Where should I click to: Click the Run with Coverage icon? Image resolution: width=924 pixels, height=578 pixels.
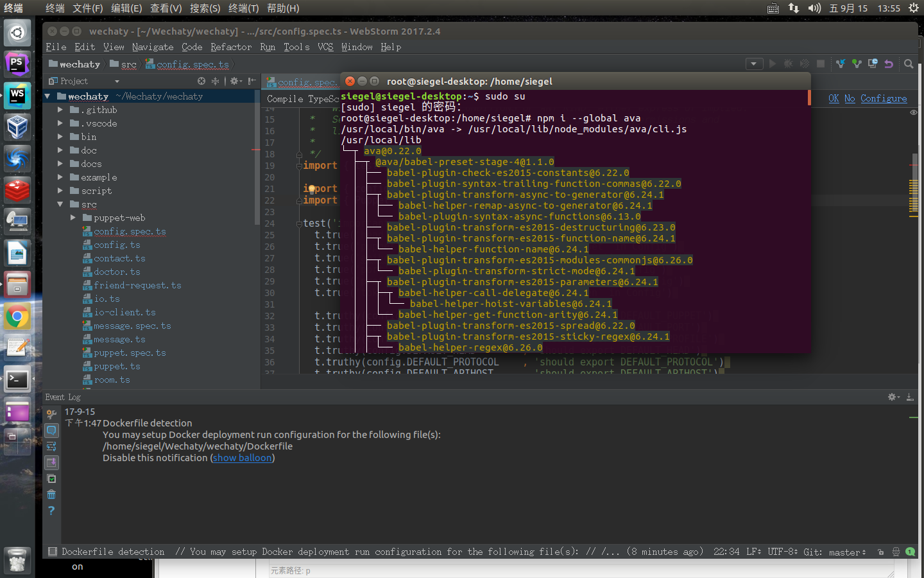805,64
